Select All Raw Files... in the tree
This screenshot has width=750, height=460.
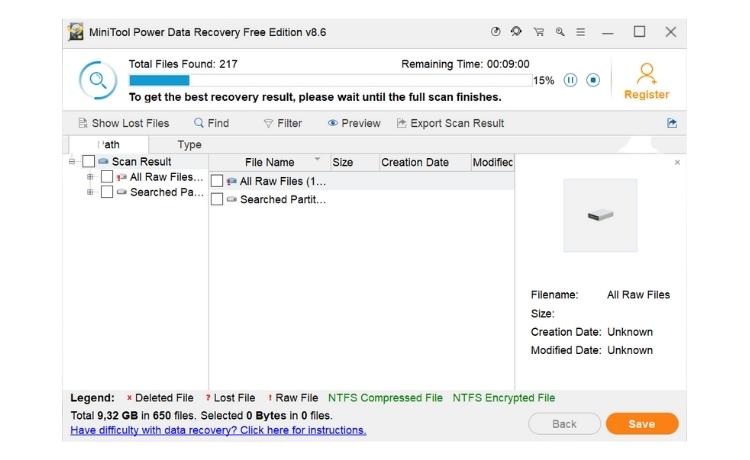166,177
